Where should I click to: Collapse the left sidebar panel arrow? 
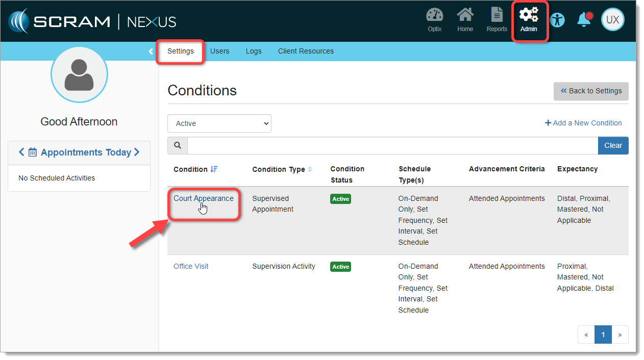[x=151, y=52]
